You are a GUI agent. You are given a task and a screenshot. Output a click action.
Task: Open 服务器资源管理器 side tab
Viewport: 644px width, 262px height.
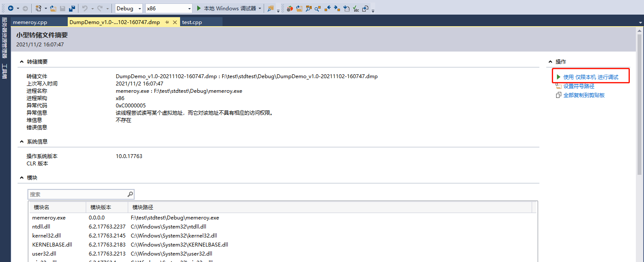[x=4, y=38]
